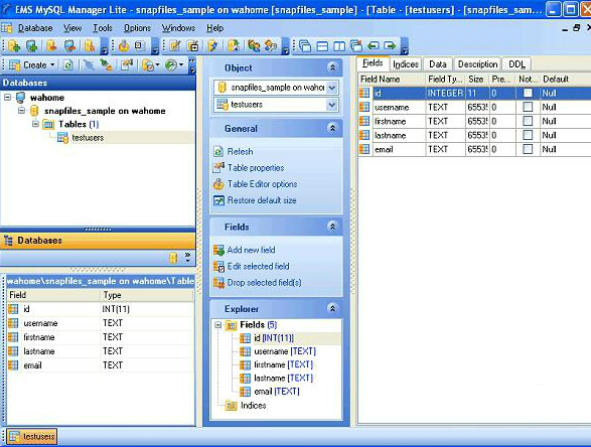Click the Refresh icon in the General panel
591x447 pixels.
218,152
